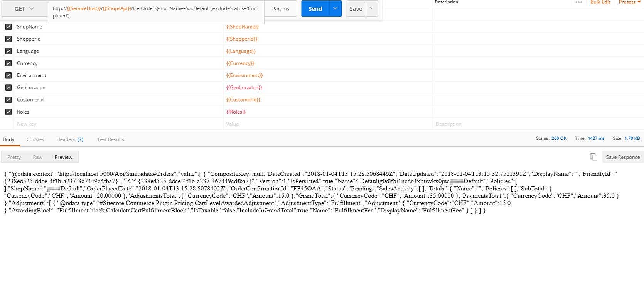Select the {{Roles}} value cell
Screen dimensions: 644x287
pos(328,112)
